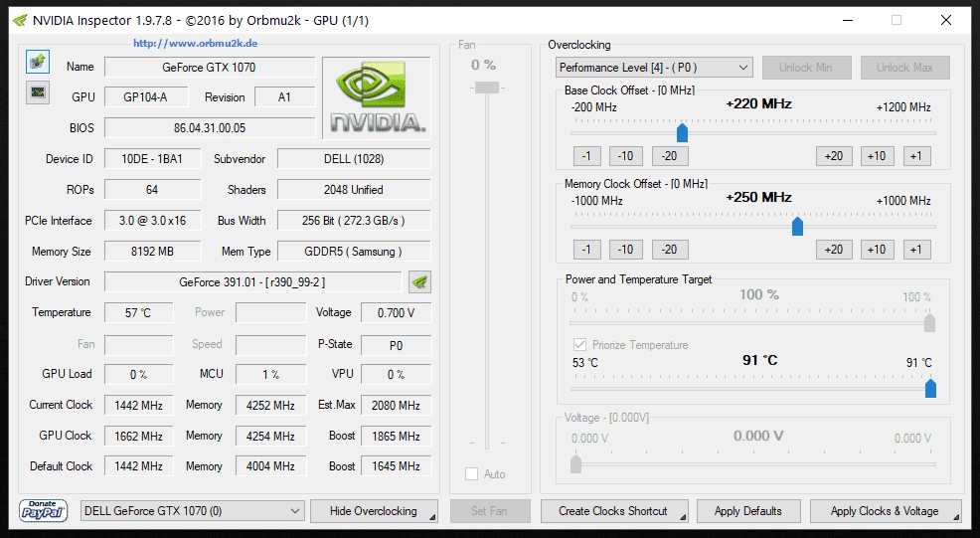Click Apply Clocks & Voltage

(x=886, y=511)
